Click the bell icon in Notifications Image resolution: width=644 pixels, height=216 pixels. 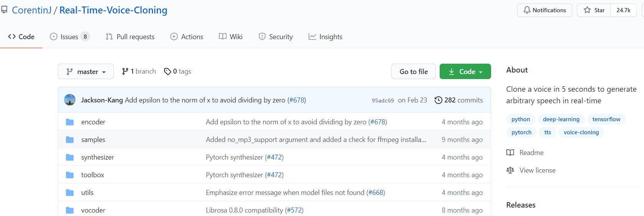click(527, 10)
